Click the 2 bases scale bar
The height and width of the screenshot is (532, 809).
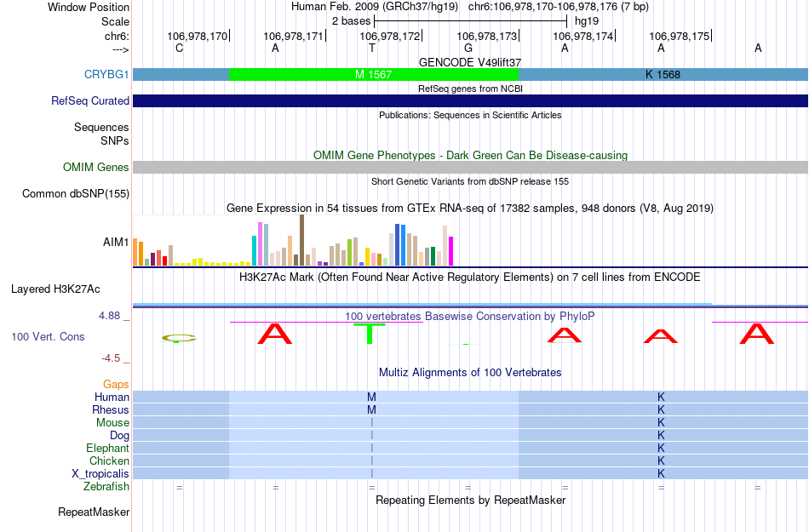(x=471, y=21)
